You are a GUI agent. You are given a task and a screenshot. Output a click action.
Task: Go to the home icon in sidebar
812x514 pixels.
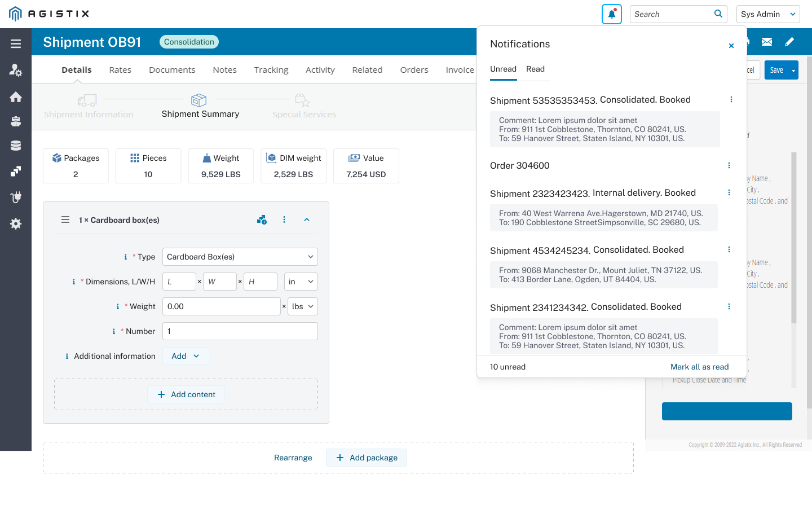point(16,97)
